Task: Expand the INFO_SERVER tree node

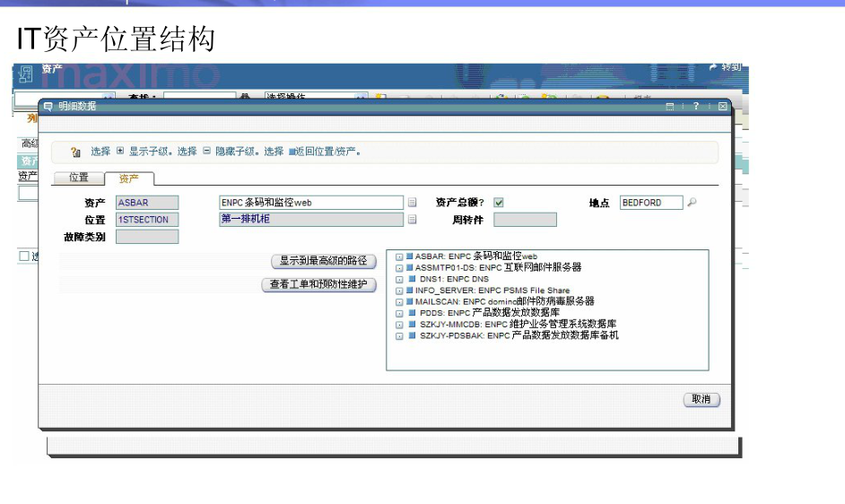Action: [399, 291]
